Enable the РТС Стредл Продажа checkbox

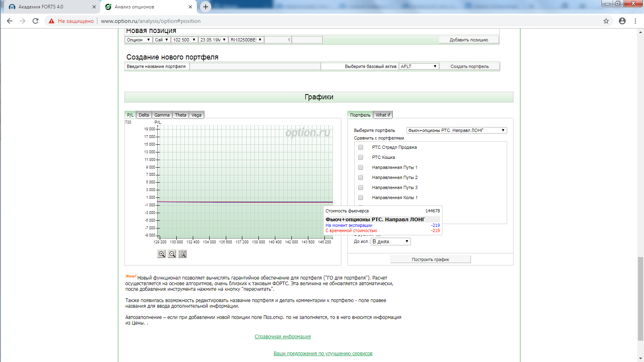pos(361,147)
